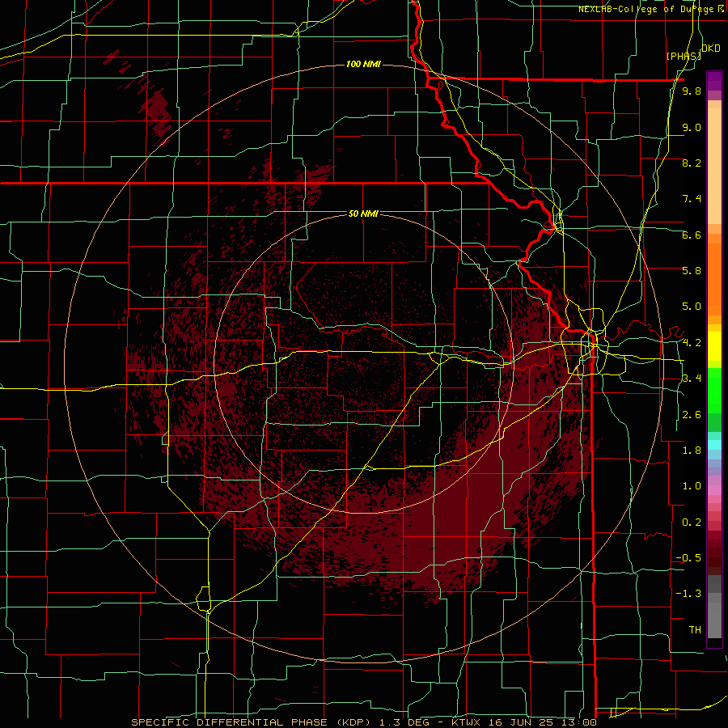Click the 0.2 value on the scale
Image resolution: width=728 pixels, height=728 pixels.
(x=692, y=523)
